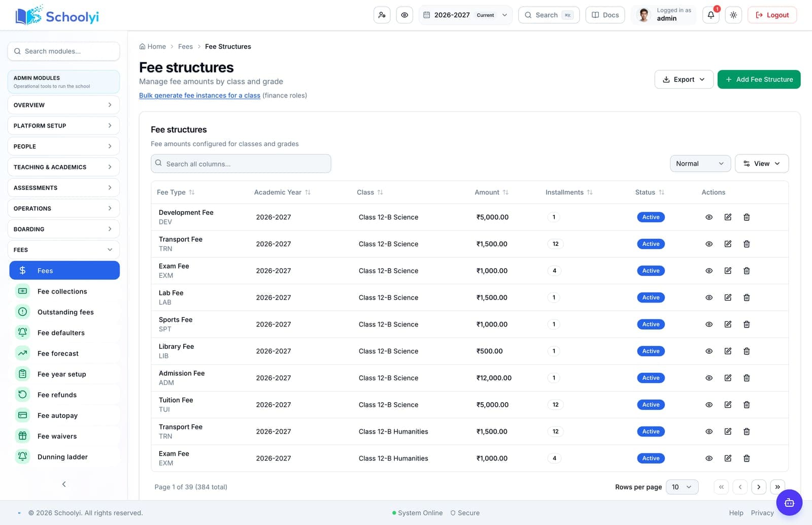The height and width of the screenshot is (525, 812).
Task: Click the Add Fee Structure button
Action: (759, 79)
